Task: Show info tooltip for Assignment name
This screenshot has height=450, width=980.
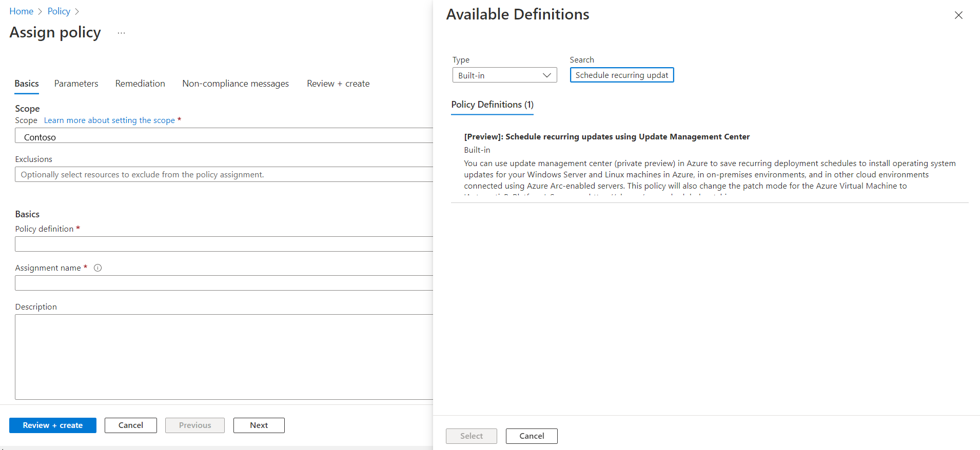Action: (97, 268)
